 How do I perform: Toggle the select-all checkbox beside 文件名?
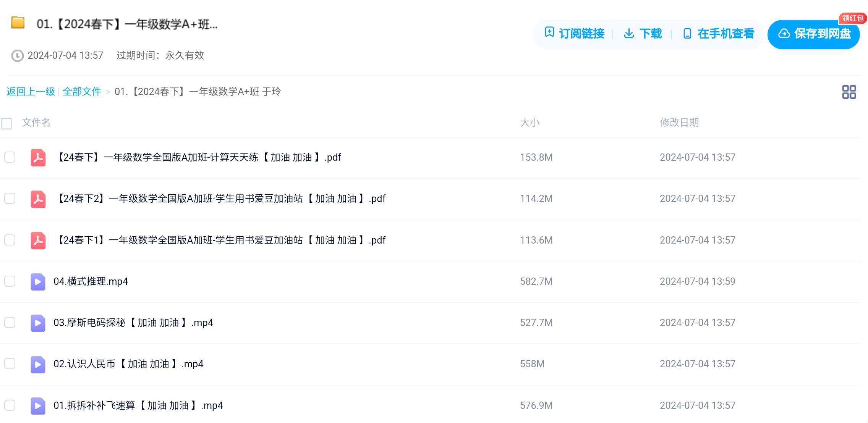pos(6,123)
